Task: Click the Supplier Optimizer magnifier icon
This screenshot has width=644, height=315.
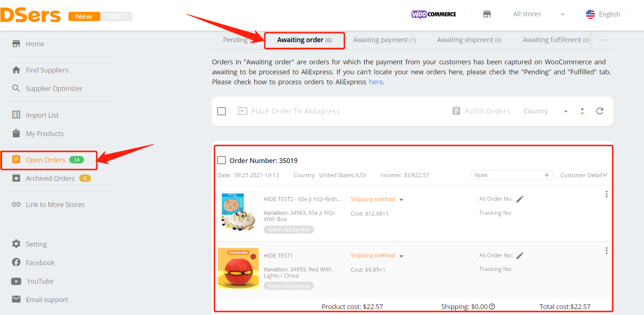Action: 16,88
